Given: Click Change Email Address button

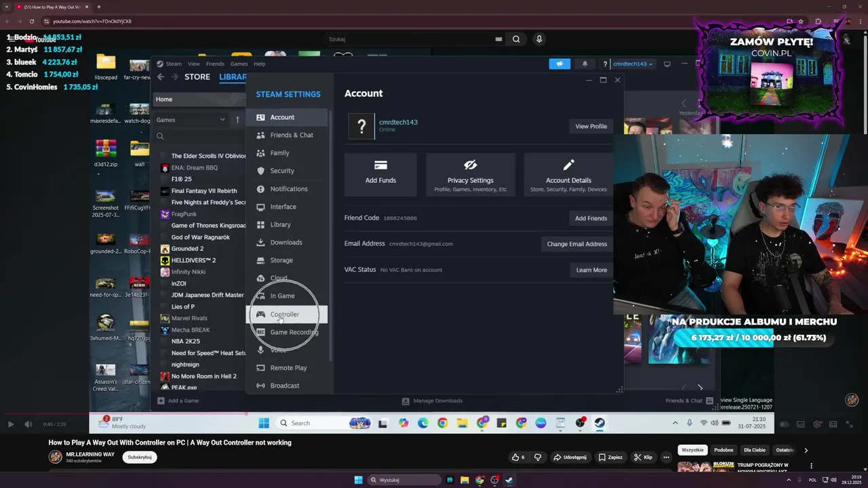Looking at the screenshot, I should point(577,244).
